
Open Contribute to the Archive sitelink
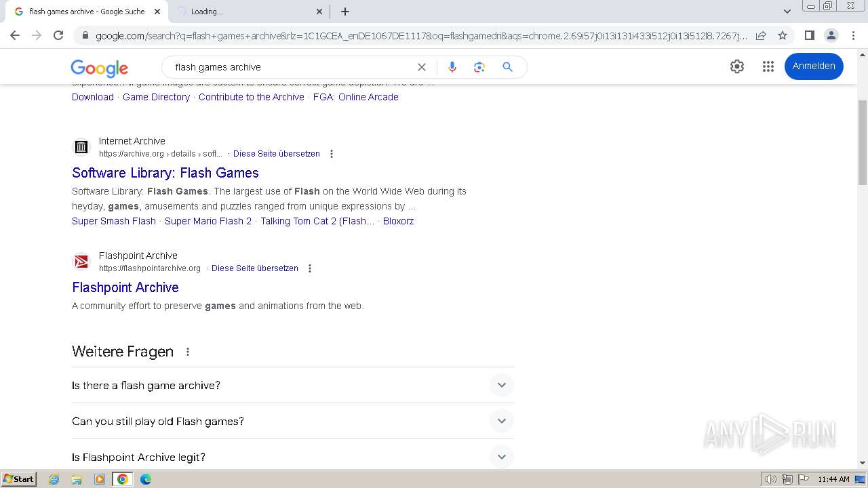252,97
